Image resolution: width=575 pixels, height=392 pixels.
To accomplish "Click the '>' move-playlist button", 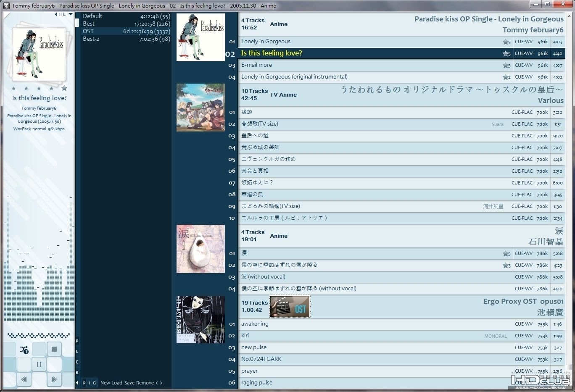I will (161, 383).
